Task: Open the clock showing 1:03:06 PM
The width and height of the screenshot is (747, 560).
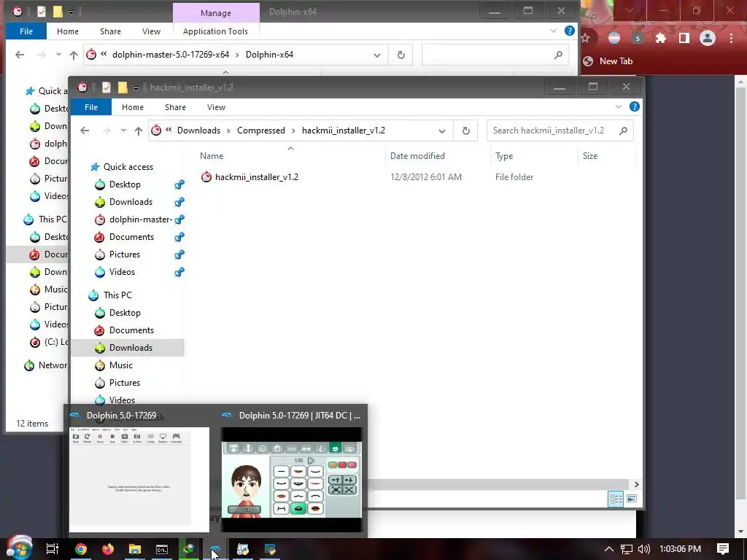Action: tap(680, 549)
